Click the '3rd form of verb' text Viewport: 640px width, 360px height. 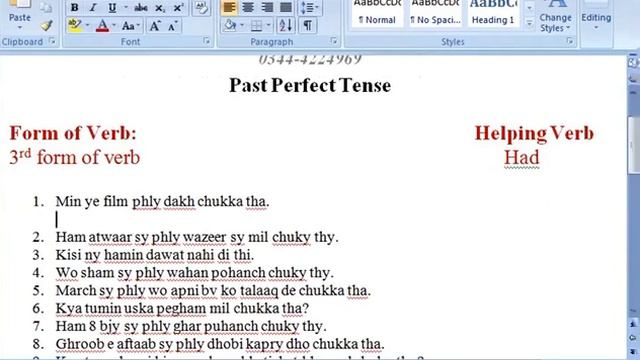(74, 157)
